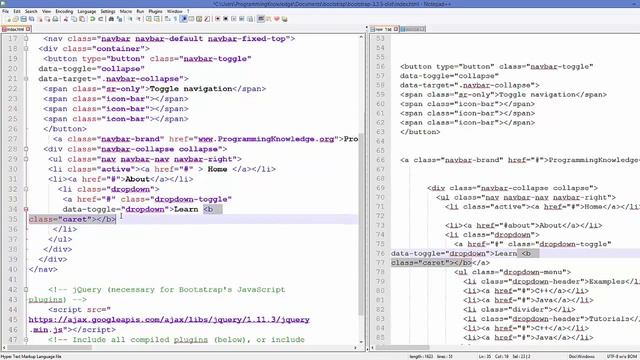Print the document from toolbar
The width and height of the screenshot is (640, 360).
(55, 19)
